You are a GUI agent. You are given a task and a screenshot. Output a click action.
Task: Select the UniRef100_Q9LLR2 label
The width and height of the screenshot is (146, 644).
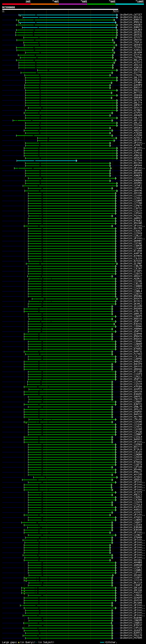tap(131, 123)
